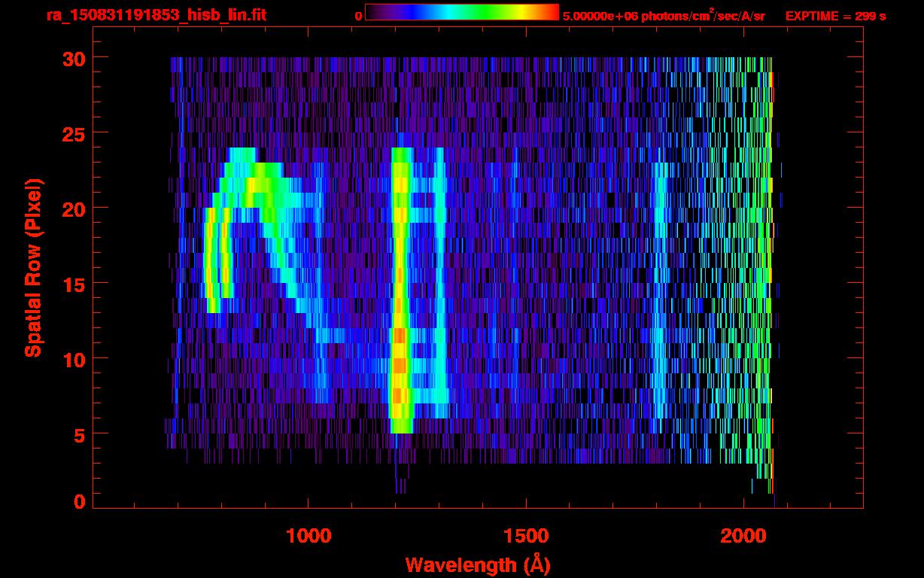The image size is (924, 578).
Task: Click the 1500 wavelength tick label
Action: [x=526, y=536]
